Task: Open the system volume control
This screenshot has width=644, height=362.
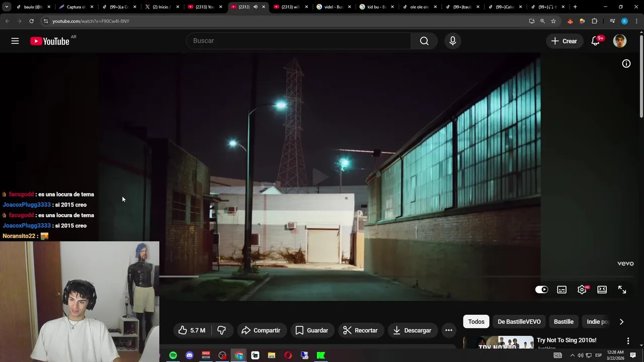Action: [x=580, y=355]
